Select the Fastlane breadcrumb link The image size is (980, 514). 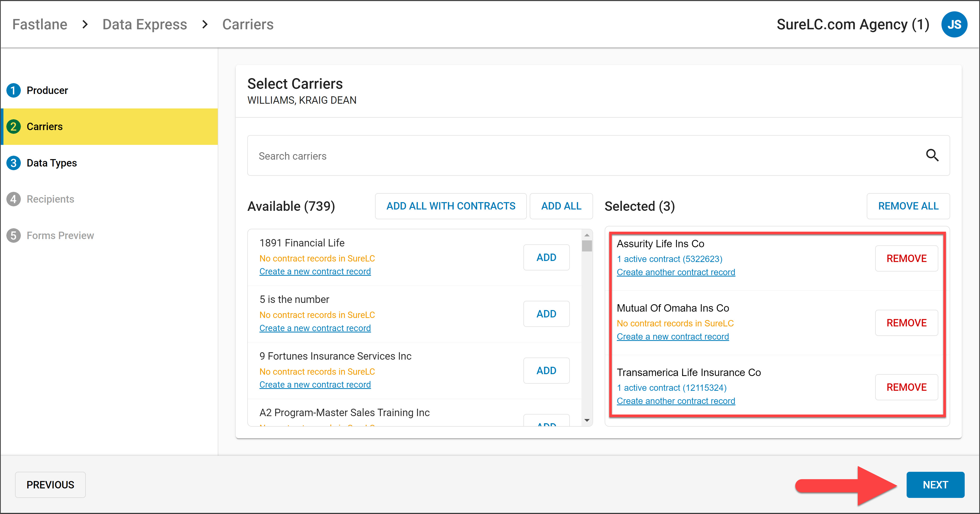pos(39,24)
